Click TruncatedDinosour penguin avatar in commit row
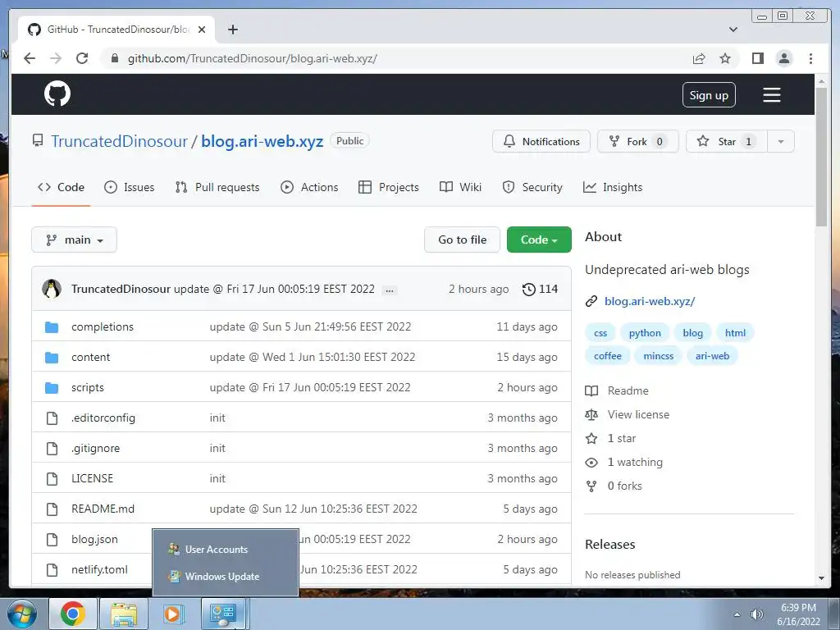This screenshot has width=840, height=630. [x=52, y=289]
